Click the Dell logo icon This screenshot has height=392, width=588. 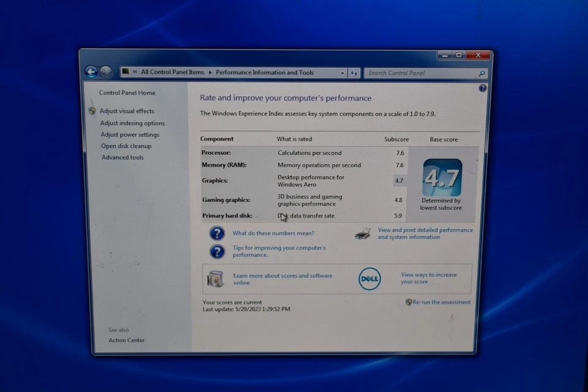coord(369,279)
